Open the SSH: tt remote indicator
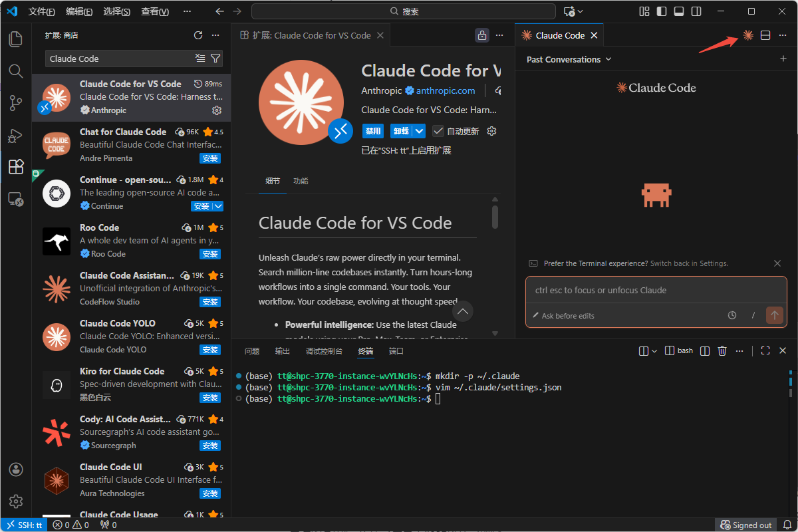Screen dimensions: 798x532 click(x=24, y=525)
